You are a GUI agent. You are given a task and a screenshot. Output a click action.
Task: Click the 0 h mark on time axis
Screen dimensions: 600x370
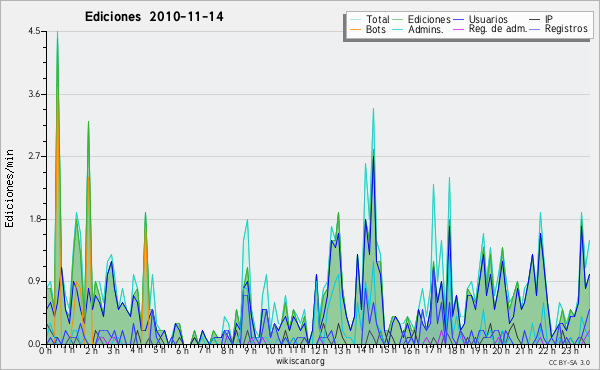tap(45, 350)
